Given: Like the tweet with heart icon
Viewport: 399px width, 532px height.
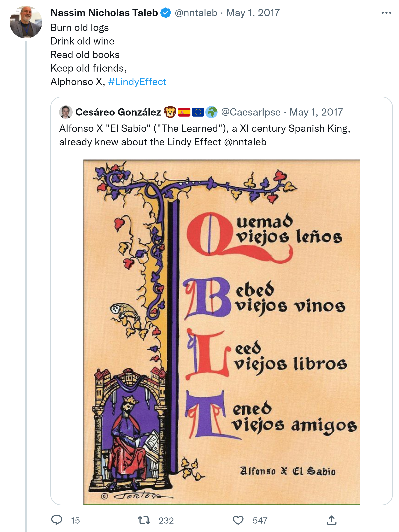Looking at the screenshot, I should (238, 520).
